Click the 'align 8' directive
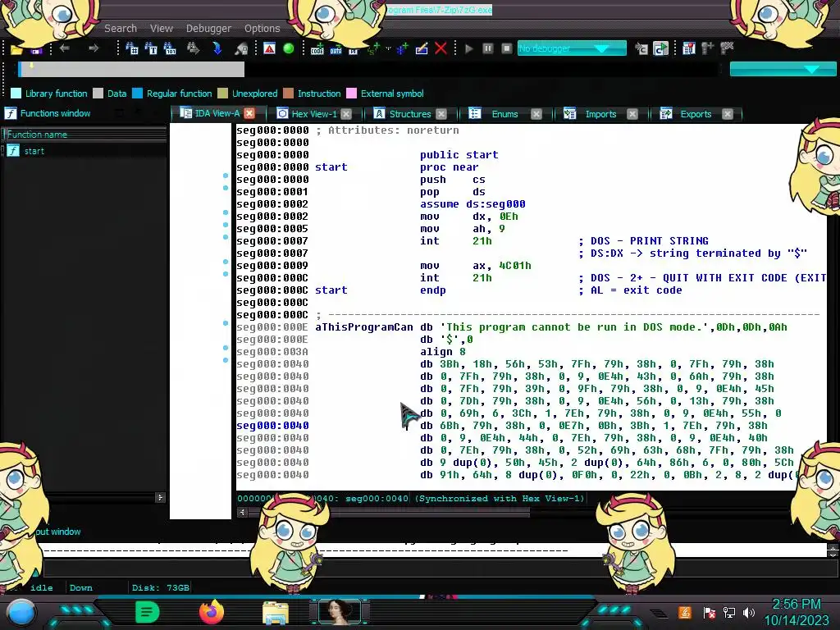Image resolution: width=840 pixels, height=630 pixels. 442,352
